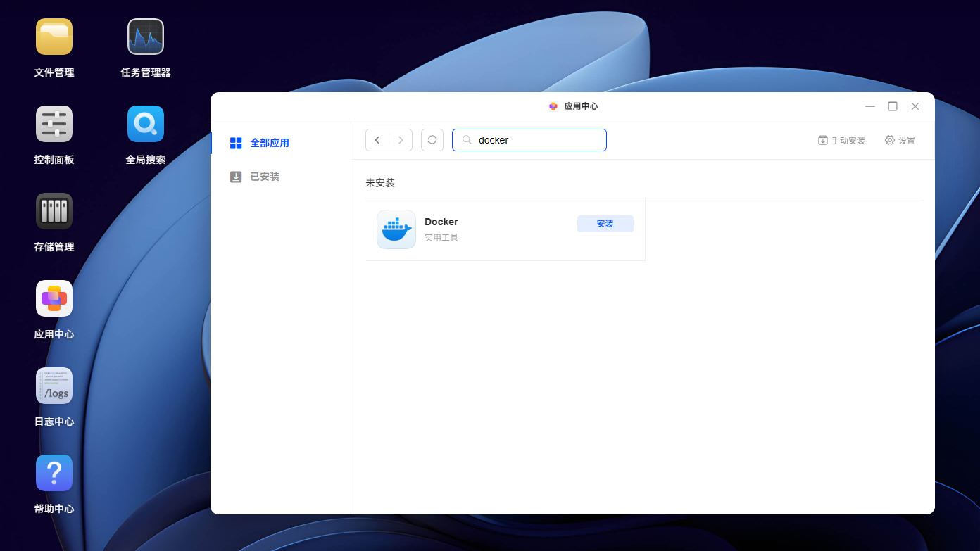Refresh the app list
The image size is (980, 551).
click(432, 140)
